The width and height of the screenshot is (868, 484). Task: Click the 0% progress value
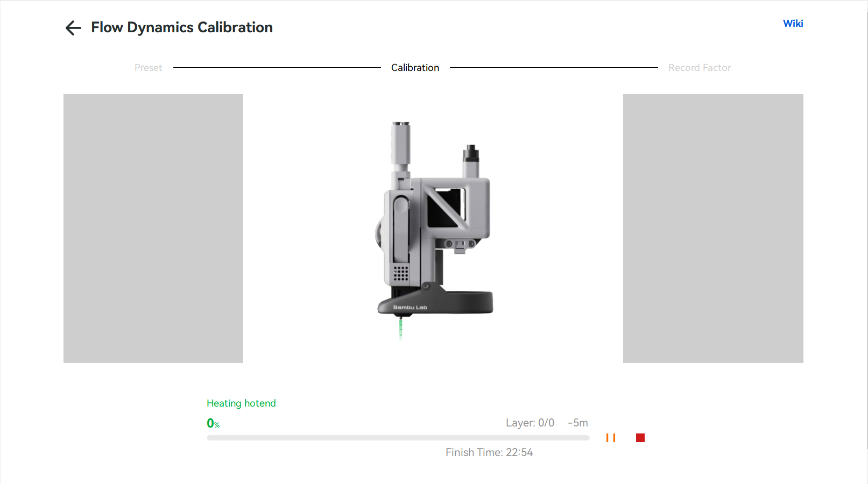213,423
